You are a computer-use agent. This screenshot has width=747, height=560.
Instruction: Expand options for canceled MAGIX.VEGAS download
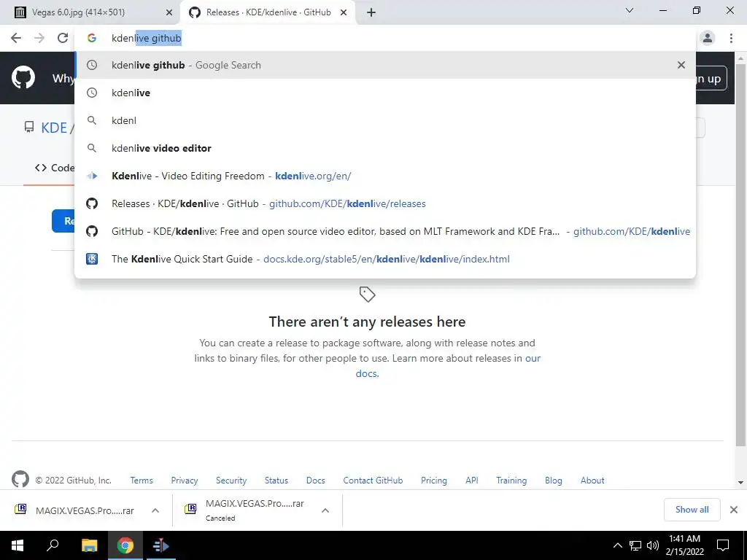325,510
